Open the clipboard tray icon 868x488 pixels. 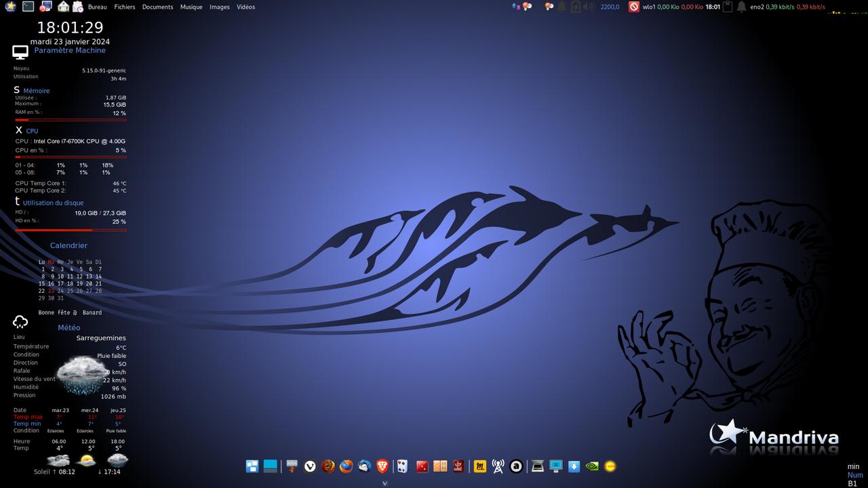(x=728, y=7)
